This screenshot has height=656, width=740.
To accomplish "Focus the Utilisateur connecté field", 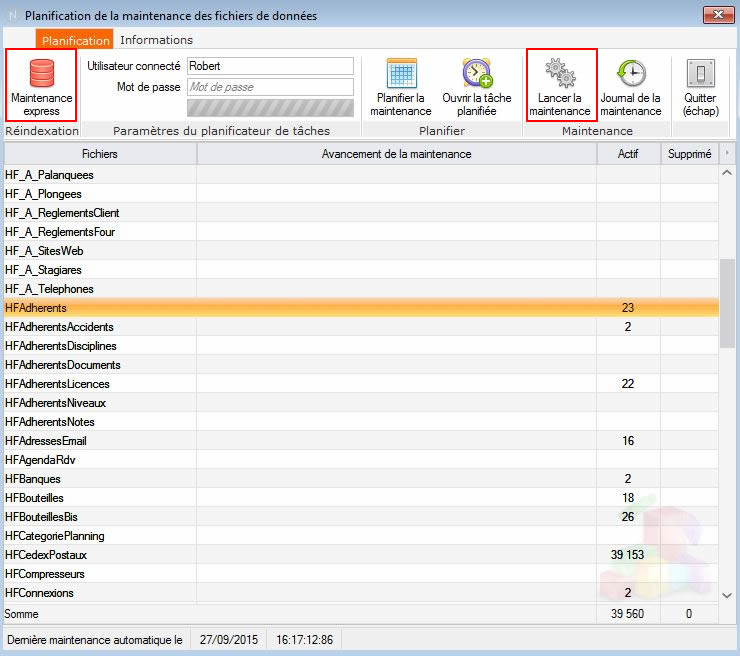I will (270, 66).
